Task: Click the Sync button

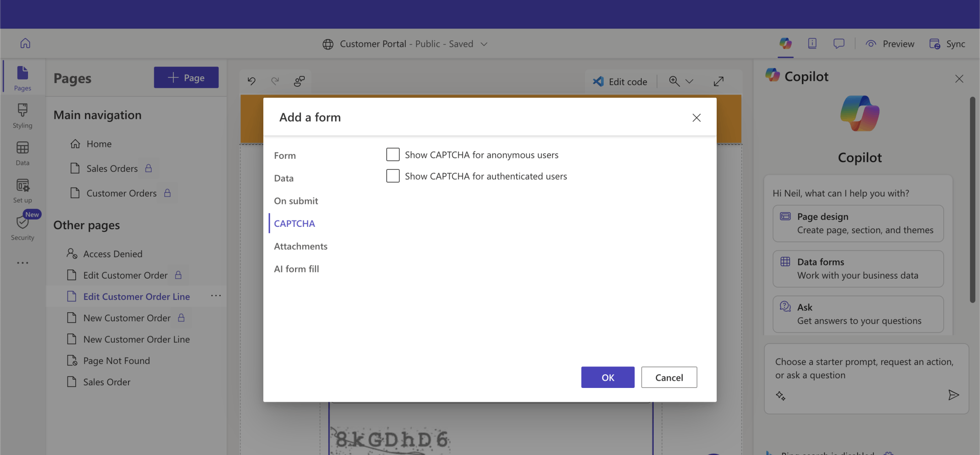Action: (947, 44)
